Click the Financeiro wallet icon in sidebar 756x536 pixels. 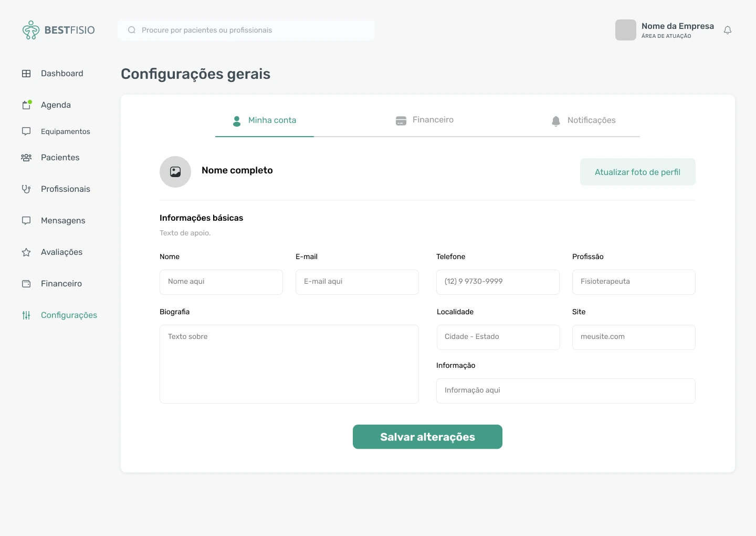pyautogui.click(x=26, y=284)
